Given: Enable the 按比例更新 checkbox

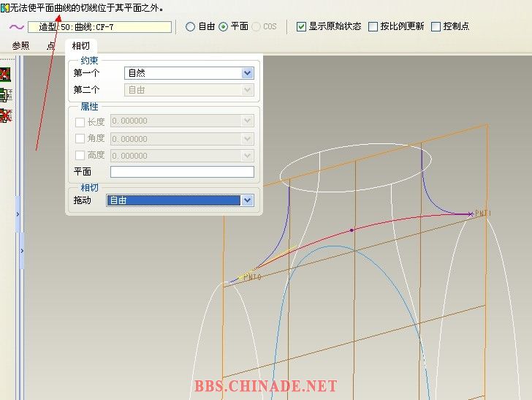Looking at the screenshot, I should (373, 26).
